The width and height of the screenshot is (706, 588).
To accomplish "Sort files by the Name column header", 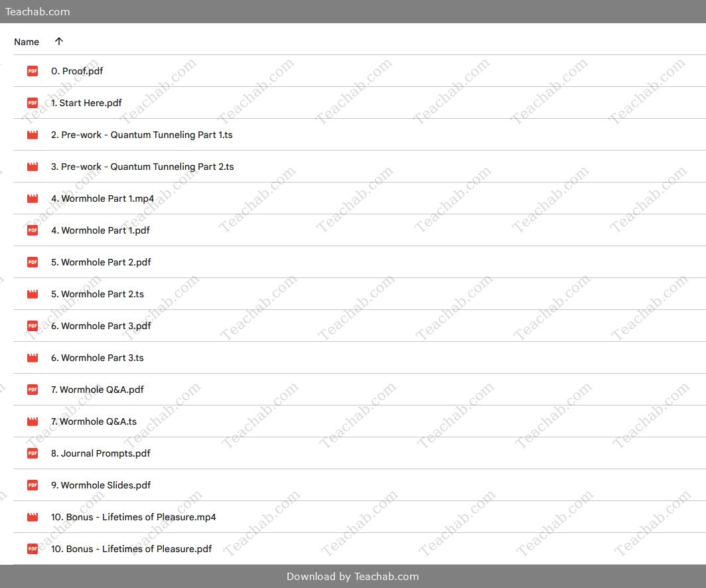I will [27, 42].
